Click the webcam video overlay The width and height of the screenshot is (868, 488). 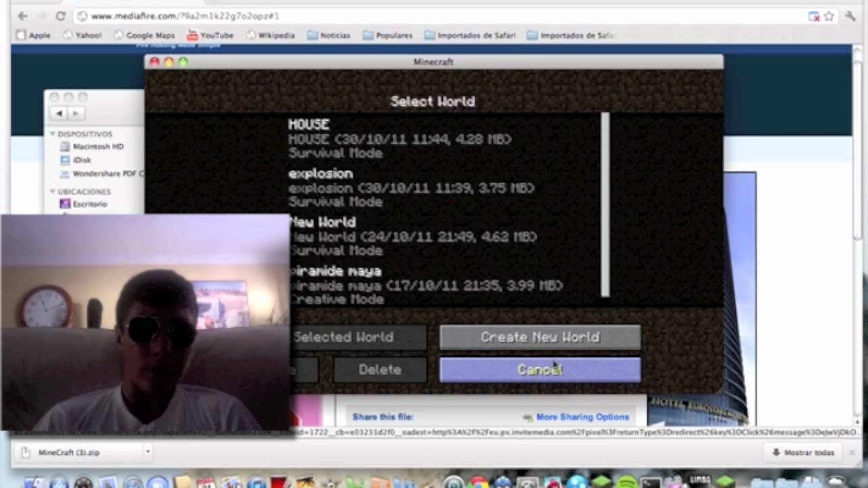(146, 323)
